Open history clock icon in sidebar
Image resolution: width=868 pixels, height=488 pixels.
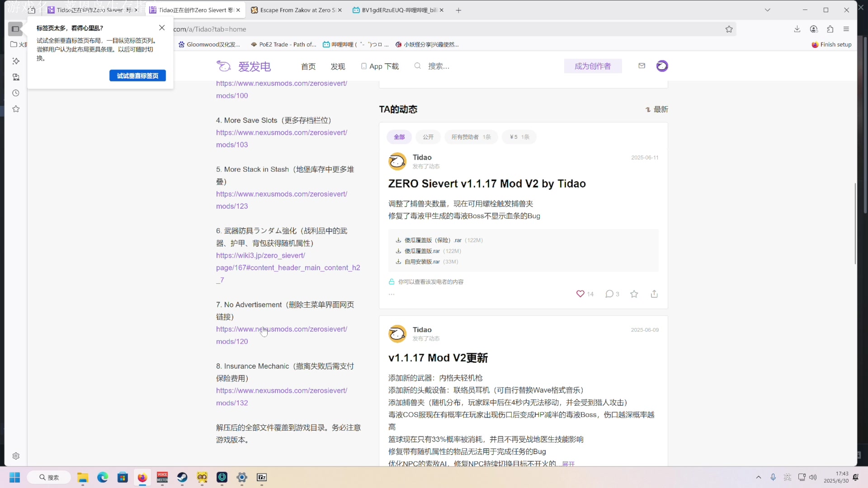click(16, 93)
